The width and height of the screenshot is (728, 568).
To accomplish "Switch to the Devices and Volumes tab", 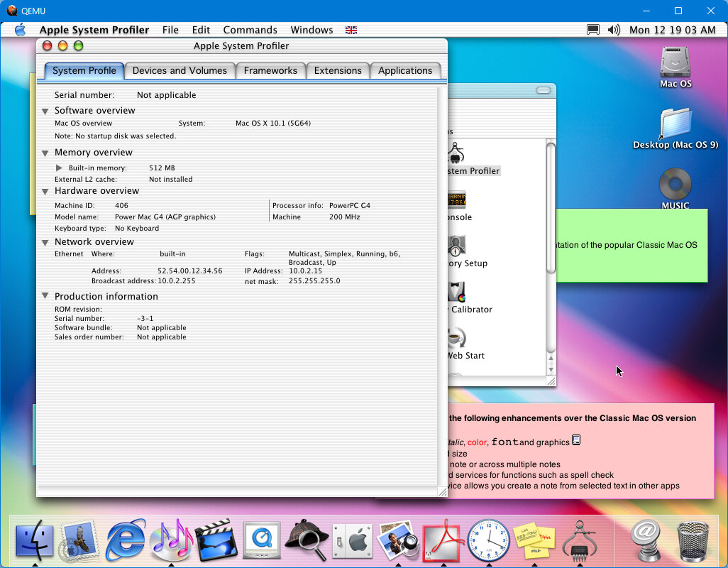I will pos(180,71).
